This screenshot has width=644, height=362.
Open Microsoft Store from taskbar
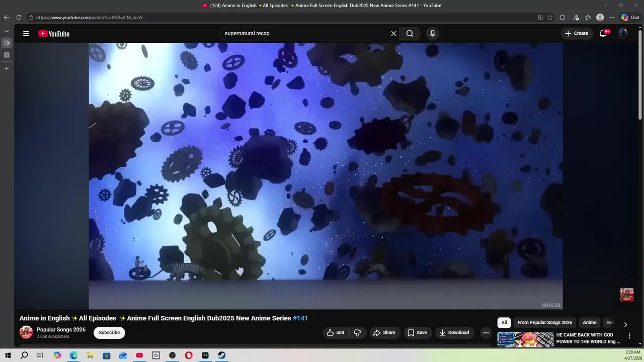tap(107, 355)
